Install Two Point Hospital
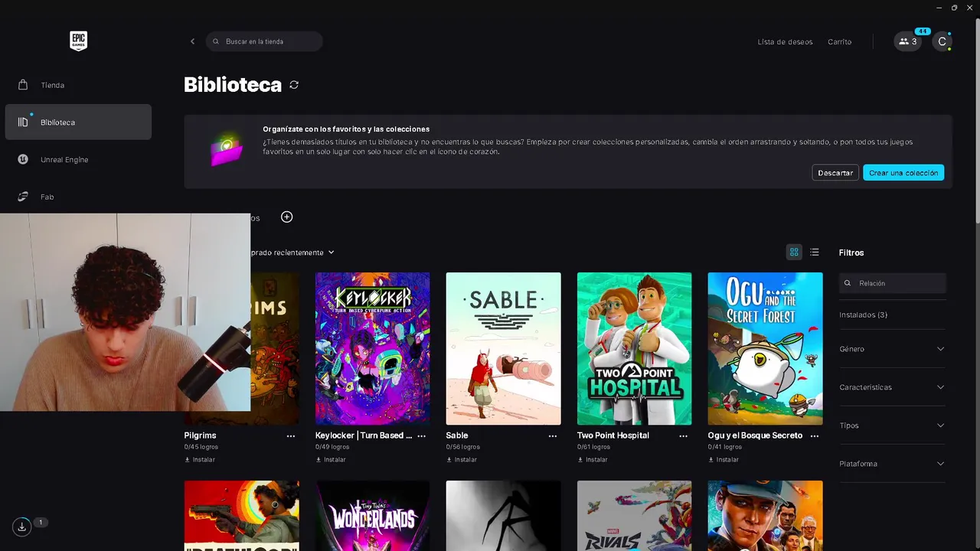The height and width of the screenshot is (551, 980). [x=593, y=460]
